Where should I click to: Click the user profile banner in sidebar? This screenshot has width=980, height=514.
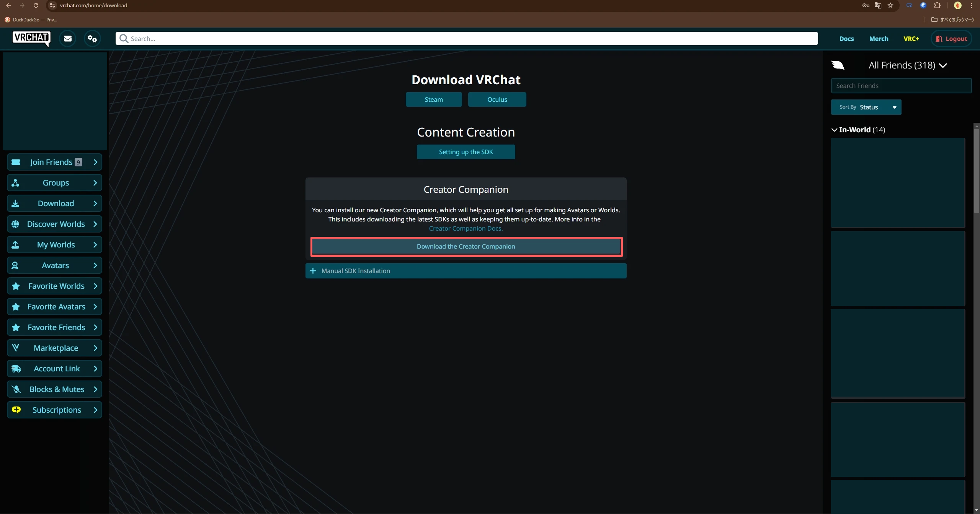pos(55,101)
